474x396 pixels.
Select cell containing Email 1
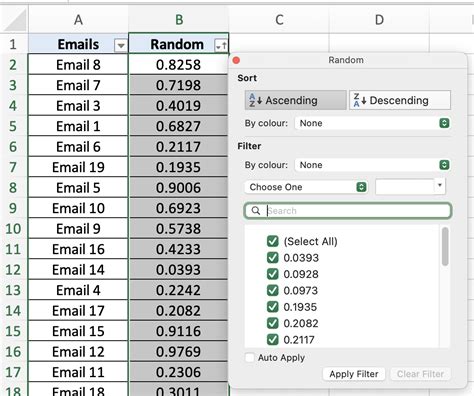click(x=78, y=126)
